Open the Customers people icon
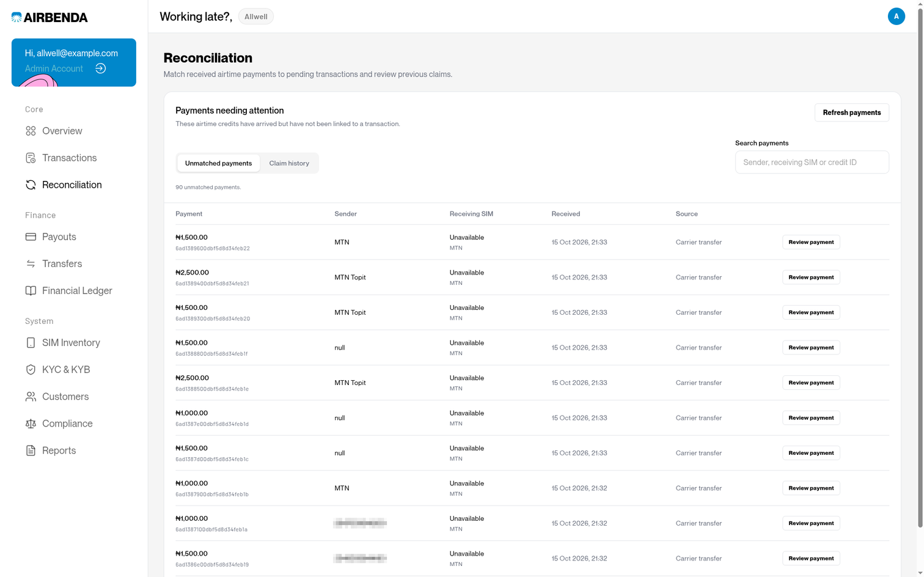The image size is (924, 577). click(x=31, y=396)
